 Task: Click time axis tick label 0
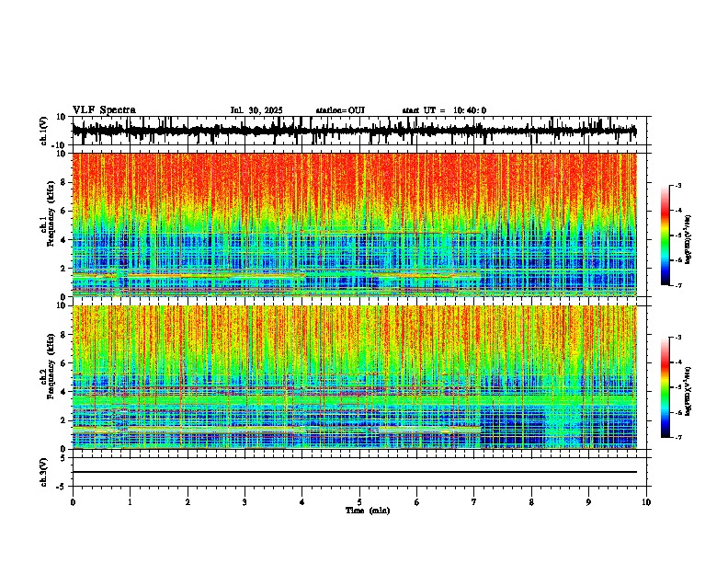[73, 502]
